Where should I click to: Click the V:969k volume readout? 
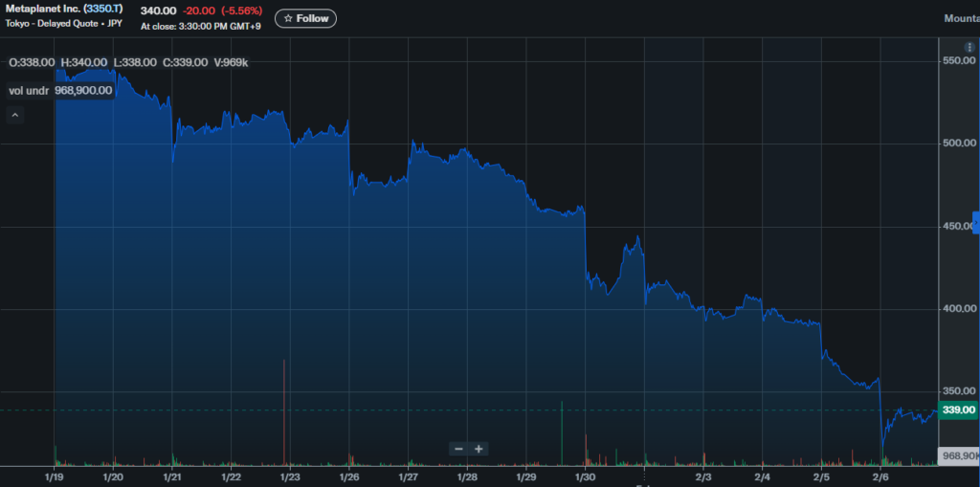pyautogui.click(x=229, y=62)
